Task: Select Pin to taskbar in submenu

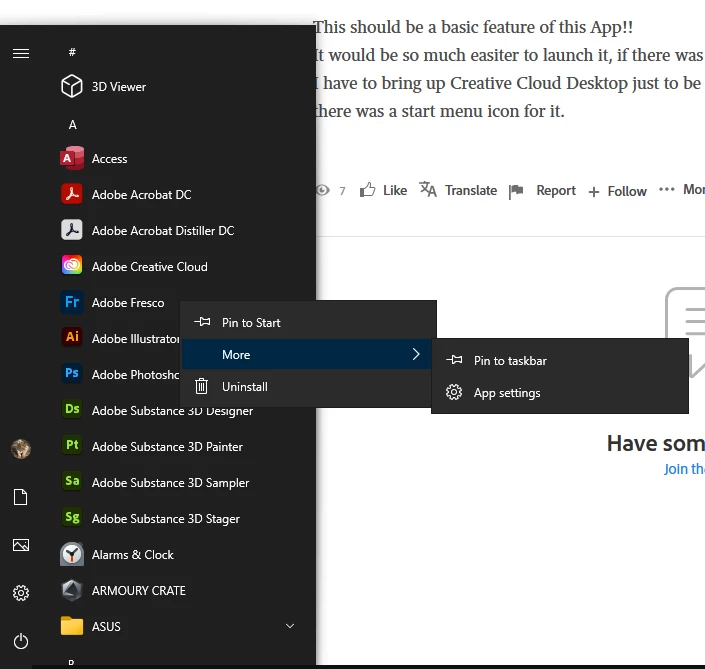Action: click(560, 361)
